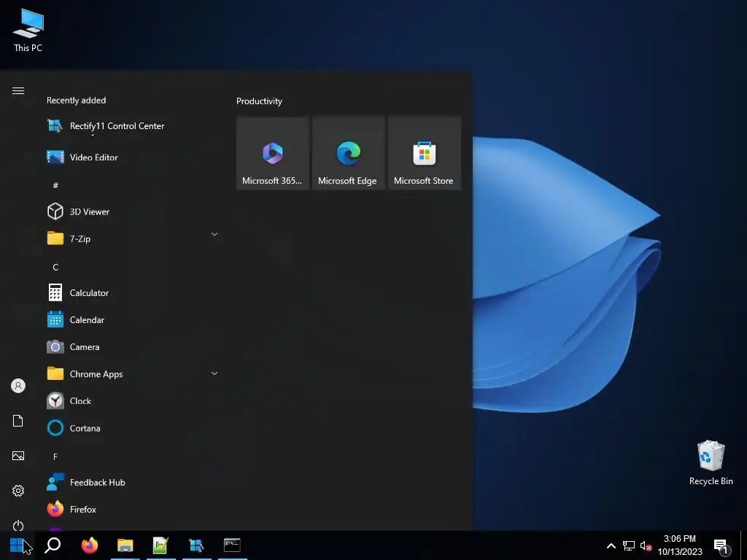Open Firefox from the taskbar
Screen dimensions: 747x560
tap(90, 545)
